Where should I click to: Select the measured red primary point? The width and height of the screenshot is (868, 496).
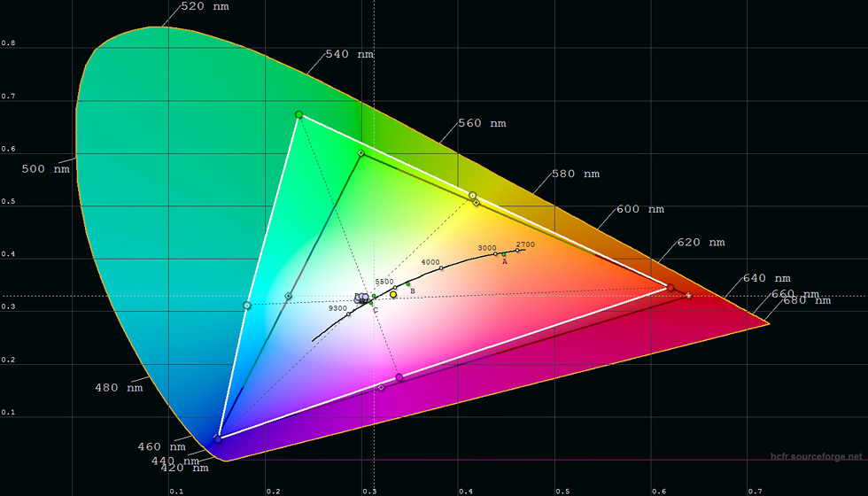pyautogui.click(x=670, y=287)
